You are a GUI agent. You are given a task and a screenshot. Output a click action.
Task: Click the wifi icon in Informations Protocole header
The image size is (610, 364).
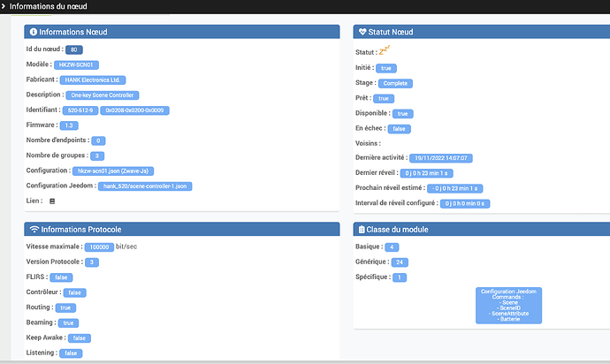tap(34, 230)
